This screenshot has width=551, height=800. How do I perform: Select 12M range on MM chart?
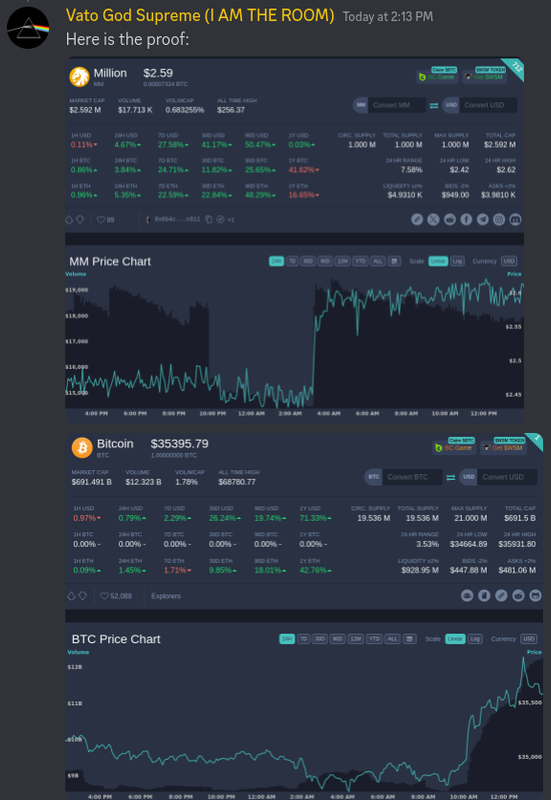[x=343, y=261]
